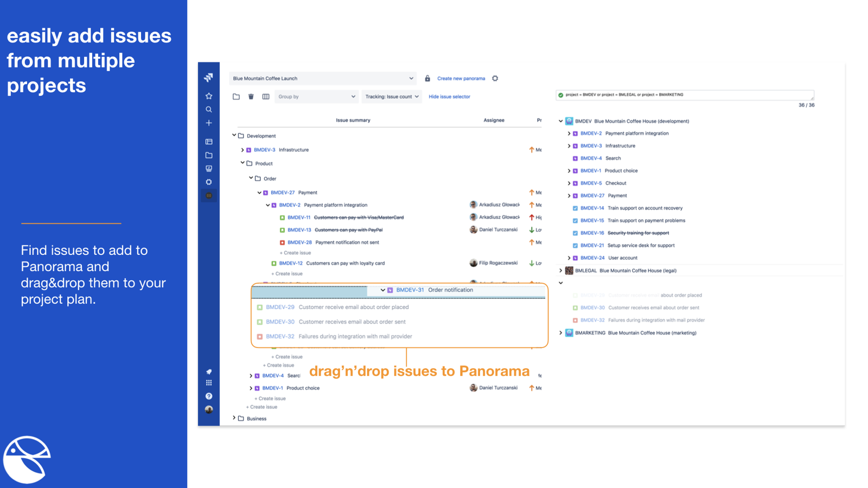Click the notifications pin icon in the sidebar
The width and height of the screenshot is (868, 488).
coord(209,372)
